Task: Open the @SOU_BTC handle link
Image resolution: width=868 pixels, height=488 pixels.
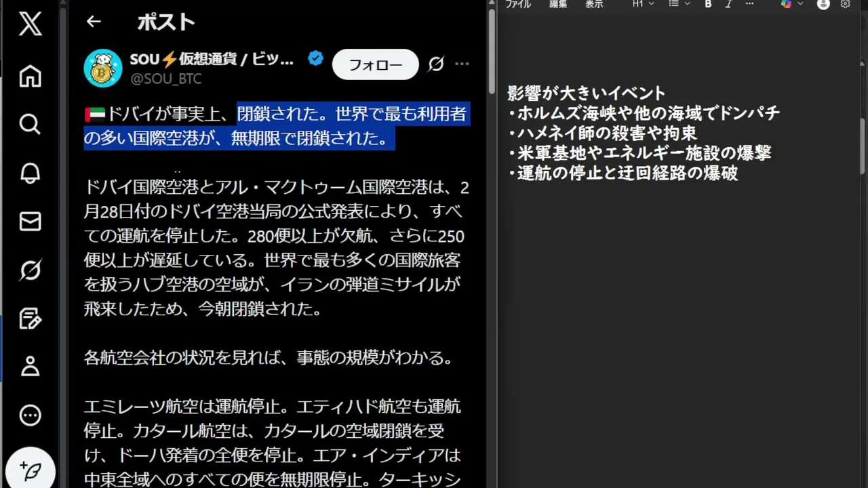Action: [x=165, y=79]
